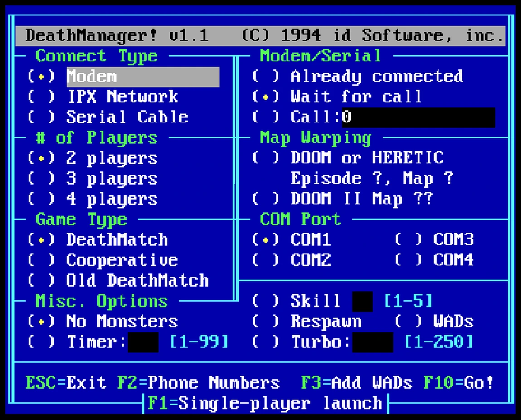521x420 pixels.
Task: Enable the Timer option
Action: click(x=77, y=342)
